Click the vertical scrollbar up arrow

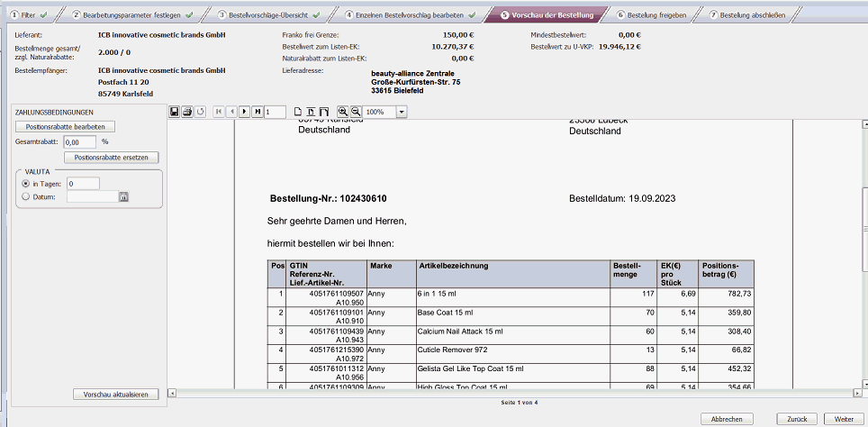click(x=864, y=125)
